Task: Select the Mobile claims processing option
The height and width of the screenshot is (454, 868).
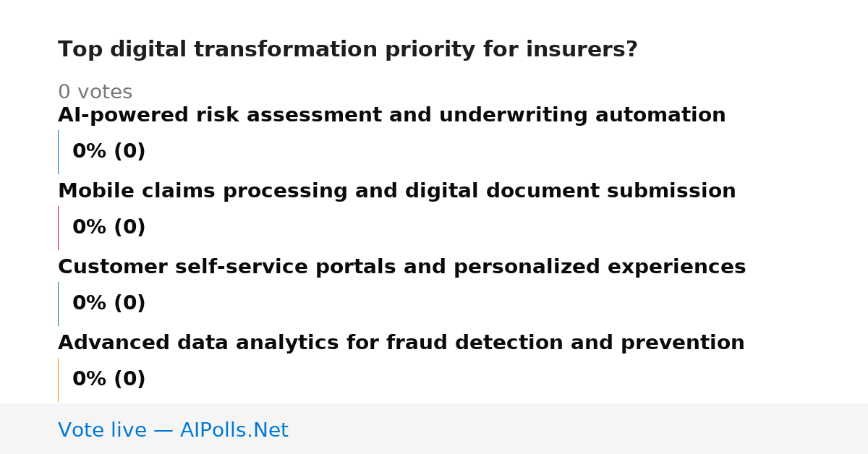Action: click(396, 191)
